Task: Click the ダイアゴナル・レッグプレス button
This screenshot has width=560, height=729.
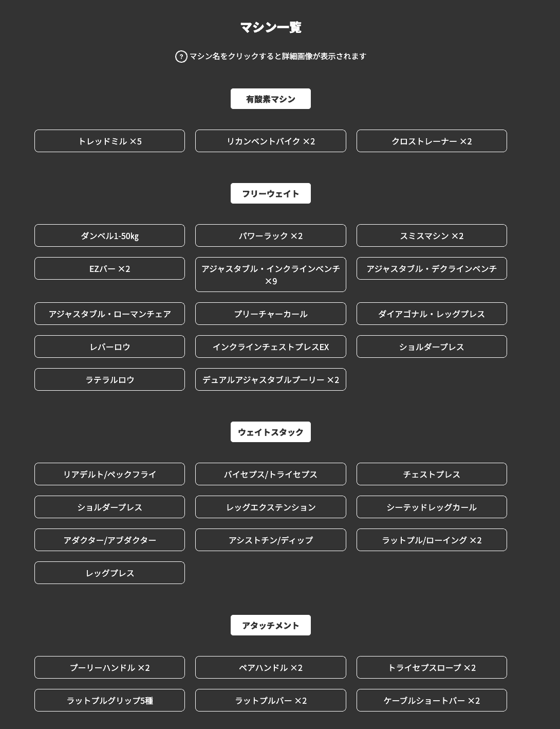Action: 432,314
